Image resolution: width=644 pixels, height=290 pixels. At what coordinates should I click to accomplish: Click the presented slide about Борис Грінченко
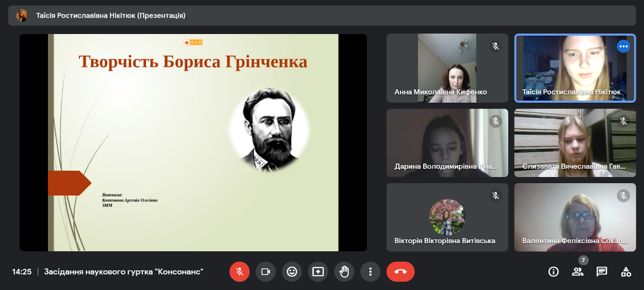pyautogui.click(x=193, y=142)
